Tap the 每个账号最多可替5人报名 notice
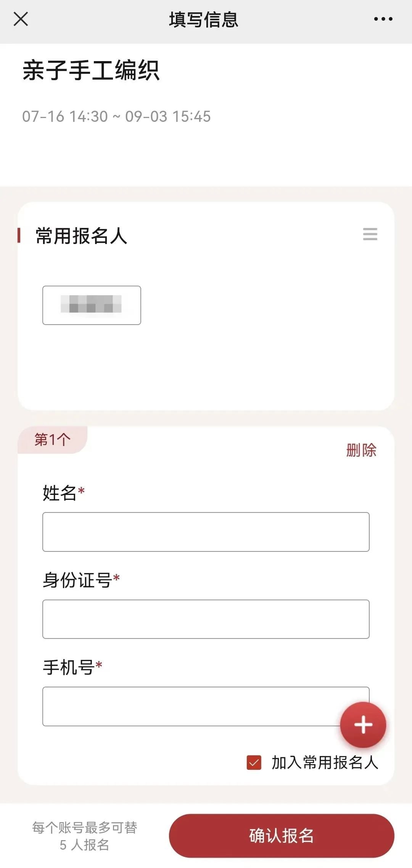This screenshot has width=412, height=868. [x=85, y=836]
